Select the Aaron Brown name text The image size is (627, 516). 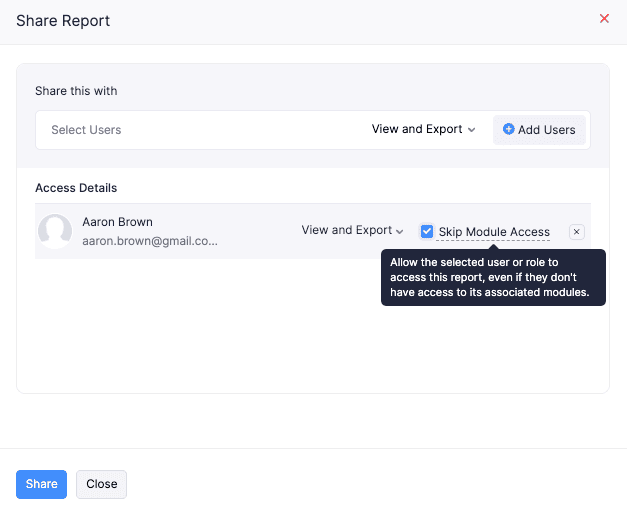point(117,222)
